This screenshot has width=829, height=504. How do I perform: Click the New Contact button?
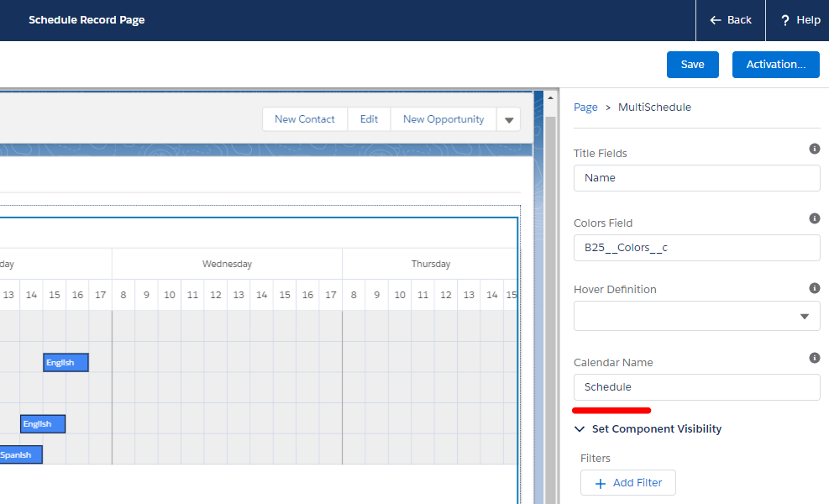[304, 119]
